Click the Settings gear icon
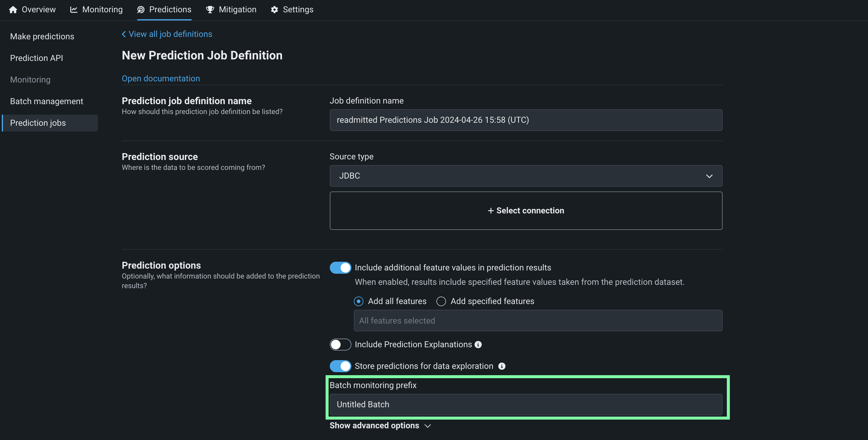Viewport: 868px width, 440px height. [274, 10]
